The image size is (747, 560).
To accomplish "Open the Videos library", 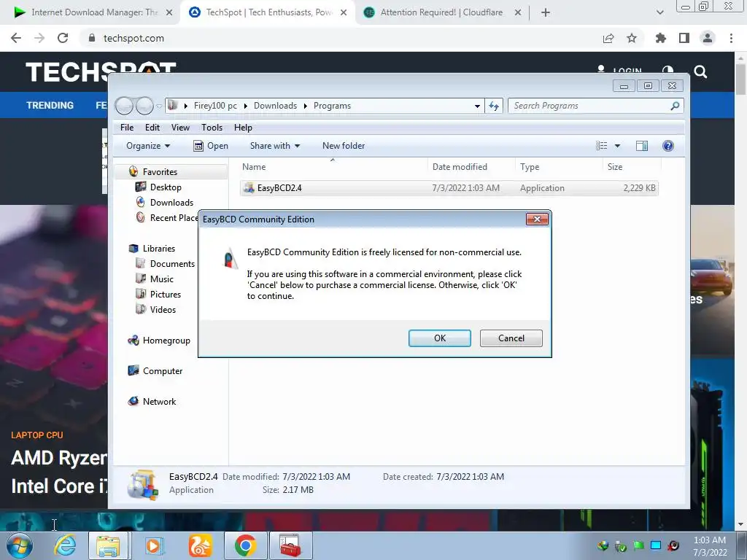I will click(163, 309).
